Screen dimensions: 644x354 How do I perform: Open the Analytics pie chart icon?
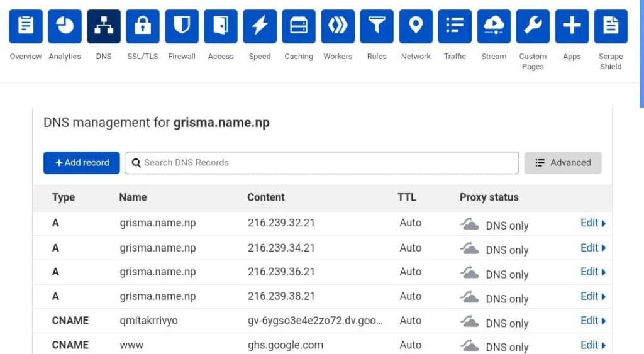click(x=65, y=26)
